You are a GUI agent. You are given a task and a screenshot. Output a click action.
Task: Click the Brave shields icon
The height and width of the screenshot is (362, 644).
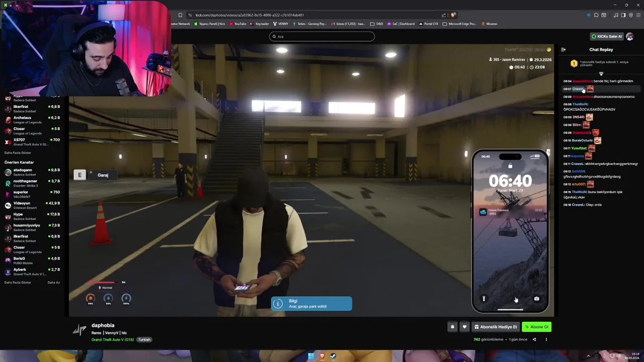(x=453, y=15)
